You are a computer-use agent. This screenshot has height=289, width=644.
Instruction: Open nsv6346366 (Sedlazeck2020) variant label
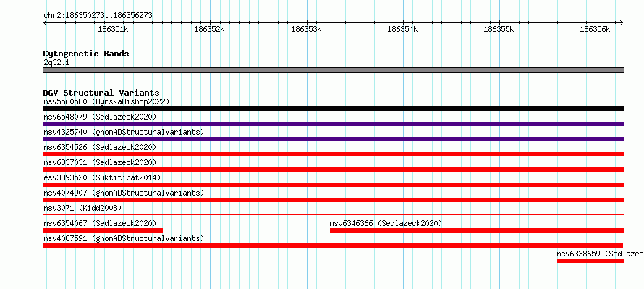[x=386, y=223]
